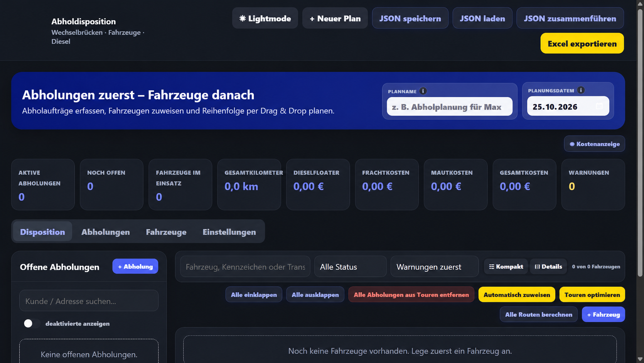
Task: Focus the 'Kunde / Adresse suchen' search field
Action: click(x=89, y=301)
